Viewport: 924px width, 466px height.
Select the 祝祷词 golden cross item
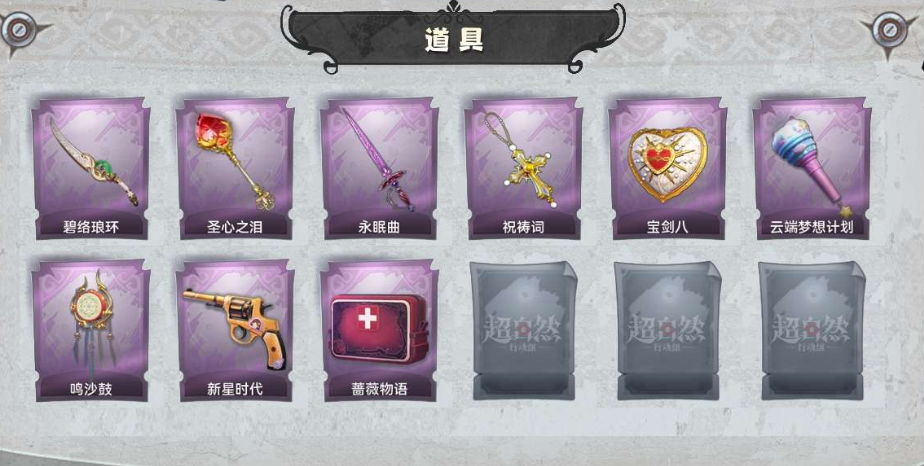pos(524,168)
